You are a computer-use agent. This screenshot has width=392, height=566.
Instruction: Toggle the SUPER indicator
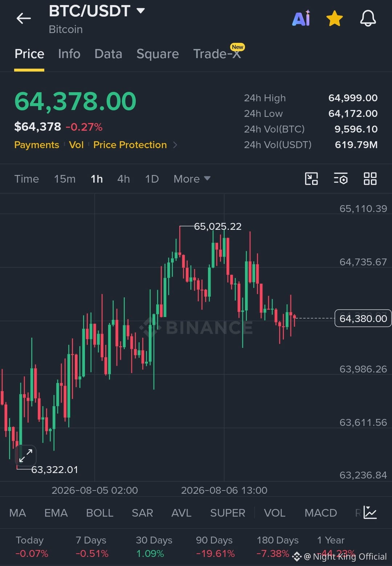click(228, 513)
